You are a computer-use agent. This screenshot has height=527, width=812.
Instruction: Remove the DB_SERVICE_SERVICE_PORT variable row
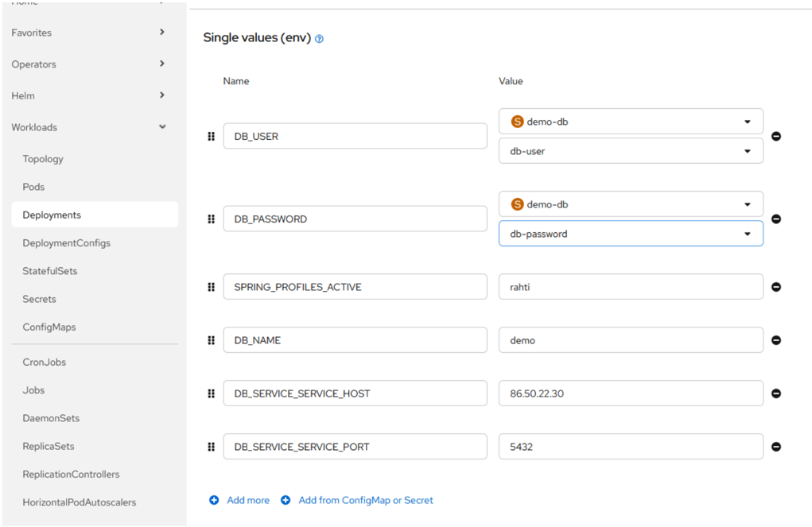(776, 447)
